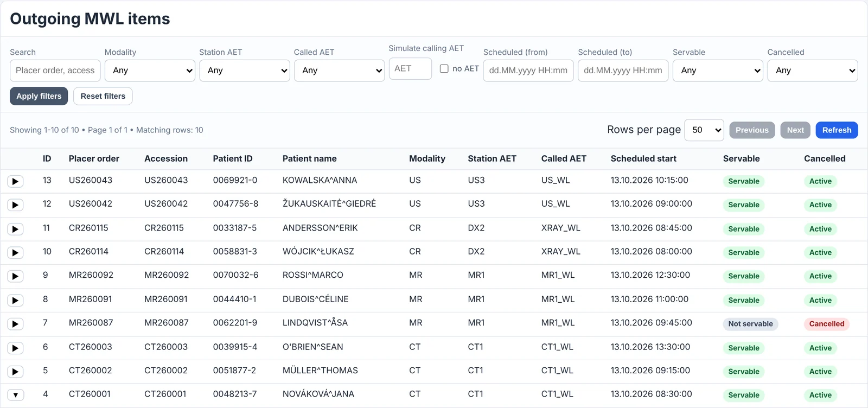This screenshot has width=868, height=408.
Task: Click the Active badge in NOVÁKOVÁ^JANA row
Action: tap(820, 395)
